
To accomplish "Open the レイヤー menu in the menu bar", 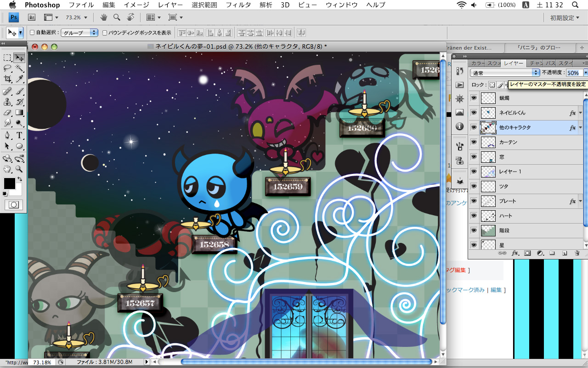I will [170, 5].
